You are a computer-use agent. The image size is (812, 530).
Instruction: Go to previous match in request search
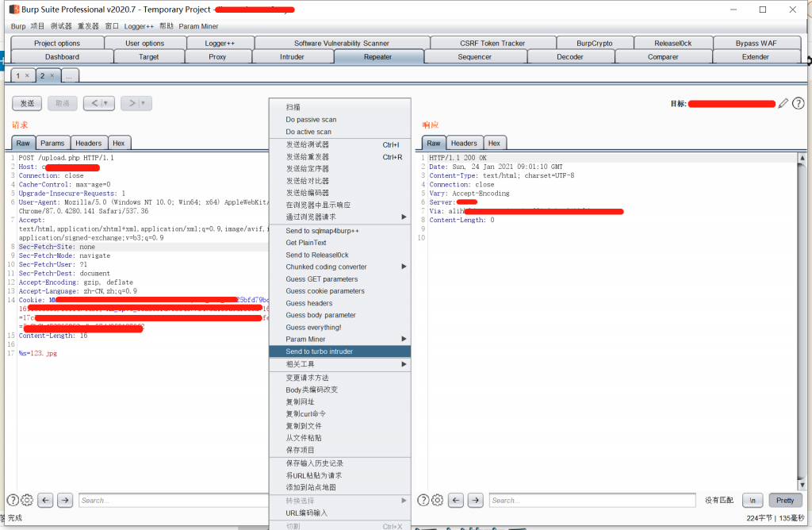point(45,500)
